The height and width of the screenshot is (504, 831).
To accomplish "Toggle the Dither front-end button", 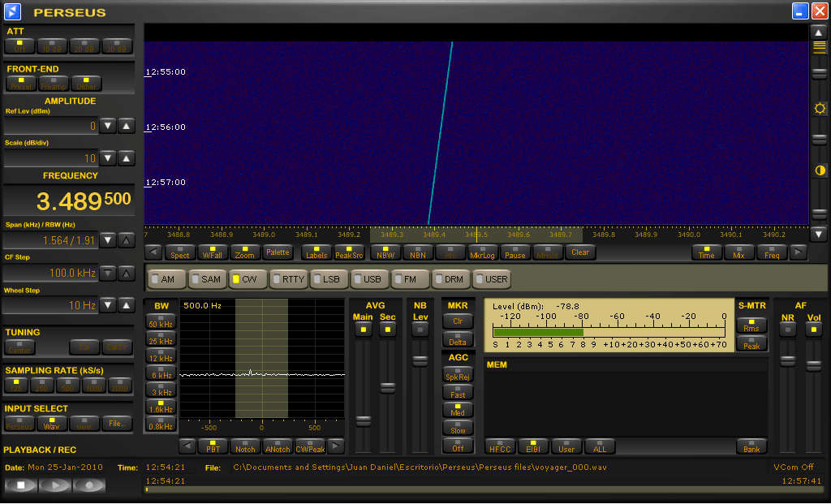I will pyautogui.click(x=86, y=84).
